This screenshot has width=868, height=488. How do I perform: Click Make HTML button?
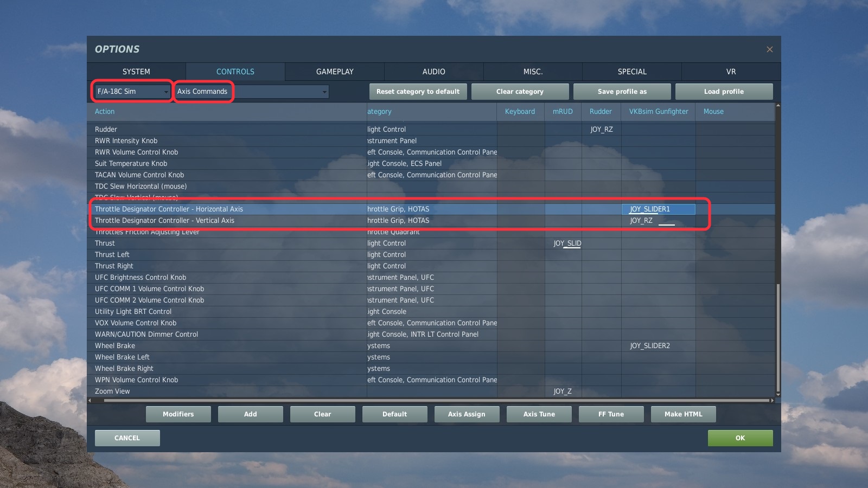coord(683,414)
